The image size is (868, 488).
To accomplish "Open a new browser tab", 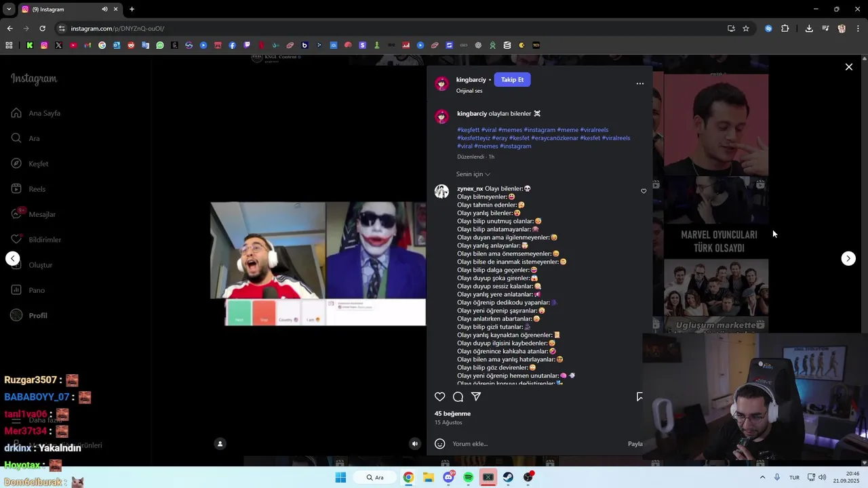I will [132, 9].
